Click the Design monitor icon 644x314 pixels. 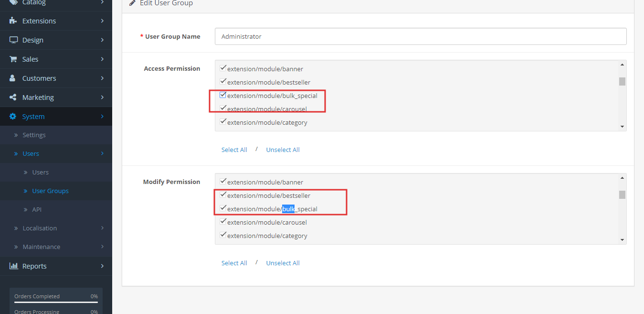13,40
